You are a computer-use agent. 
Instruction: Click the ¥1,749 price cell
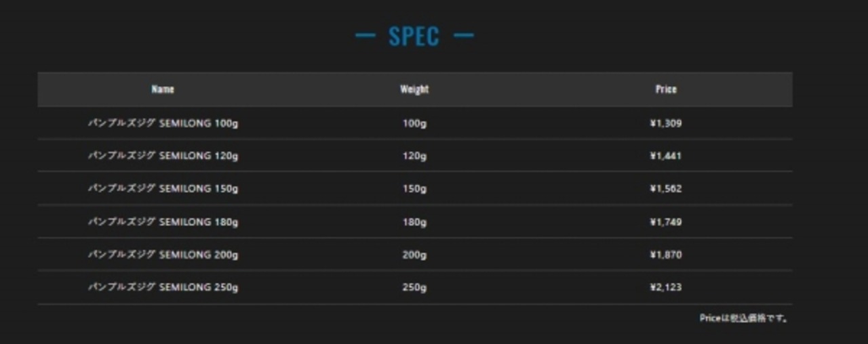[x=665, y=222]
